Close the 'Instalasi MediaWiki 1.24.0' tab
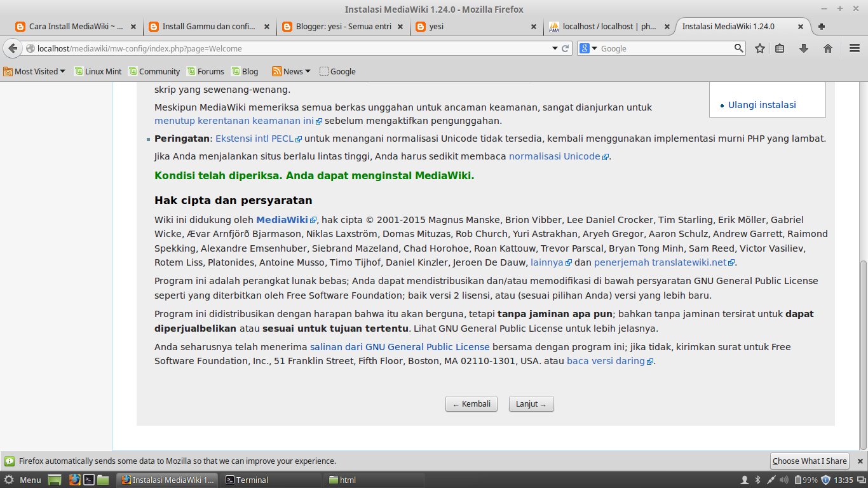This screenshot has height=488, width=868. tap(801, 27)
